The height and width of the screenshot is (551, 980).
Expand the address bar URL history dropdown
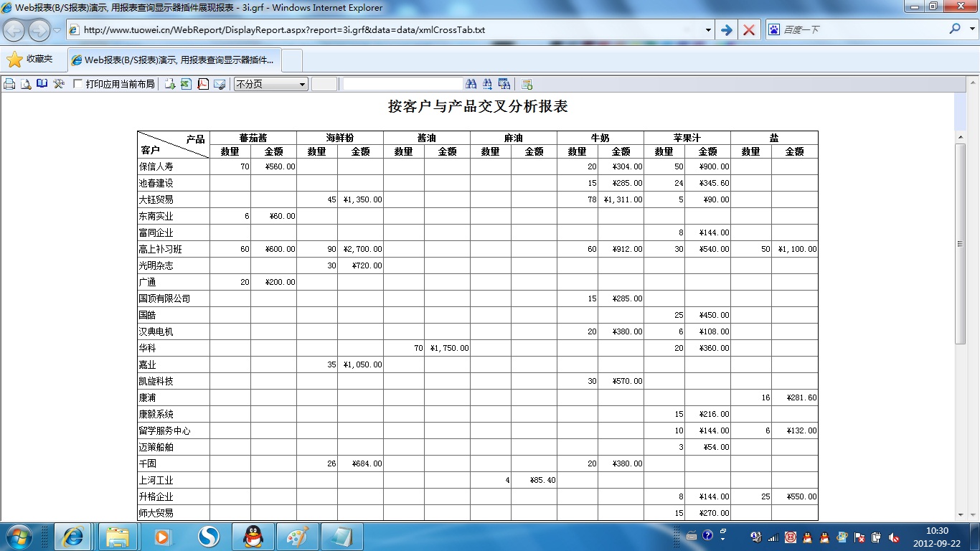pyautogui.click(x=708, y=30)
